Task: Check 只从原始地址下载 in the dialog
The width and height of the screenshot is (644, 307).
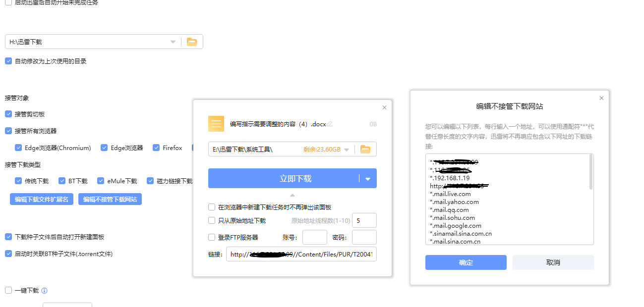Action: coord(212,220)
